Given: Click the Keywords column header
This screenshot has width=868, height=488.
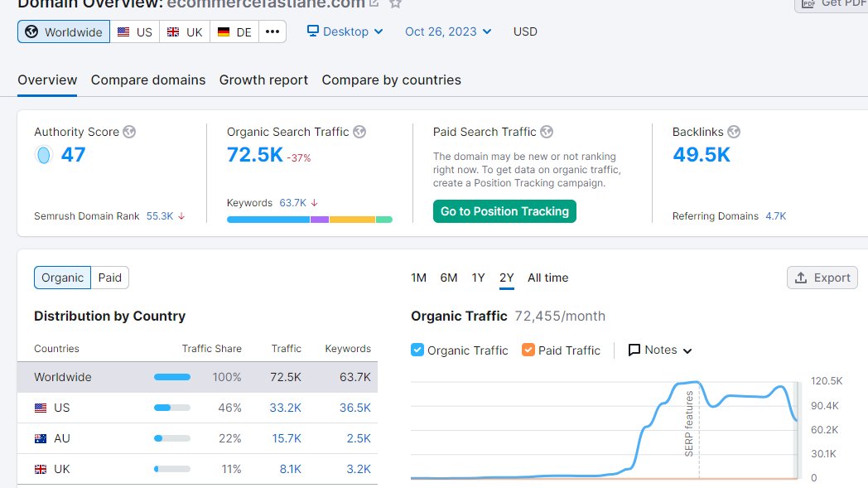Looking at the screenshot, I should [348, 349].
